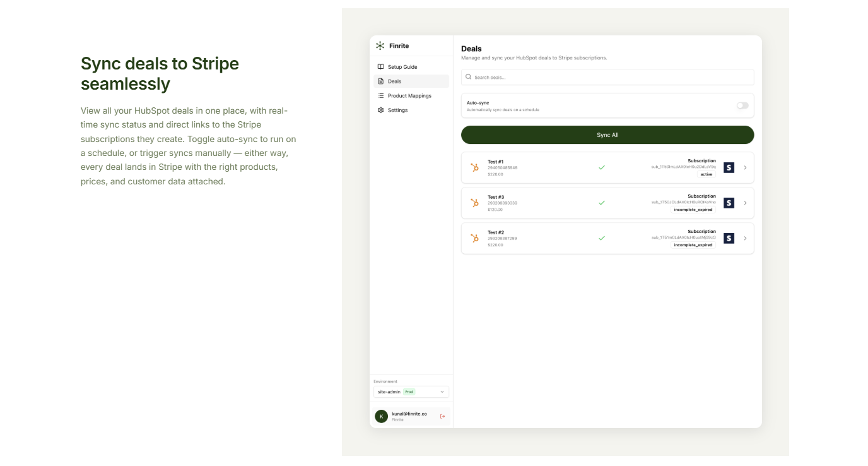
Task: Click the Finrite snowflake logo icon
Action: [380, 45]
